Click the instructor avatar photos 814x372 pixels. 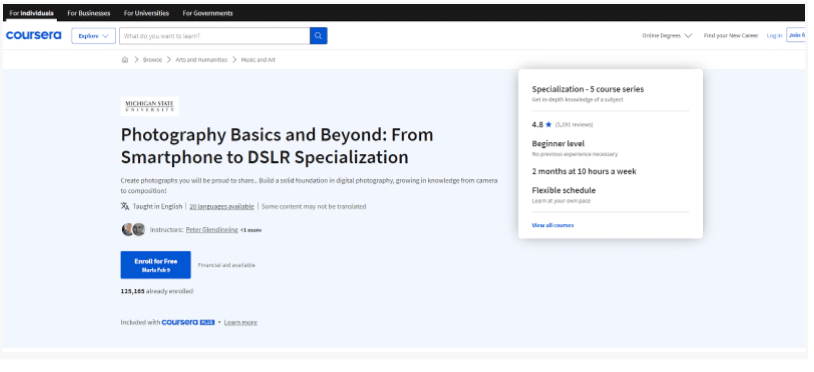pyautogui.click(x=133, y=229)
